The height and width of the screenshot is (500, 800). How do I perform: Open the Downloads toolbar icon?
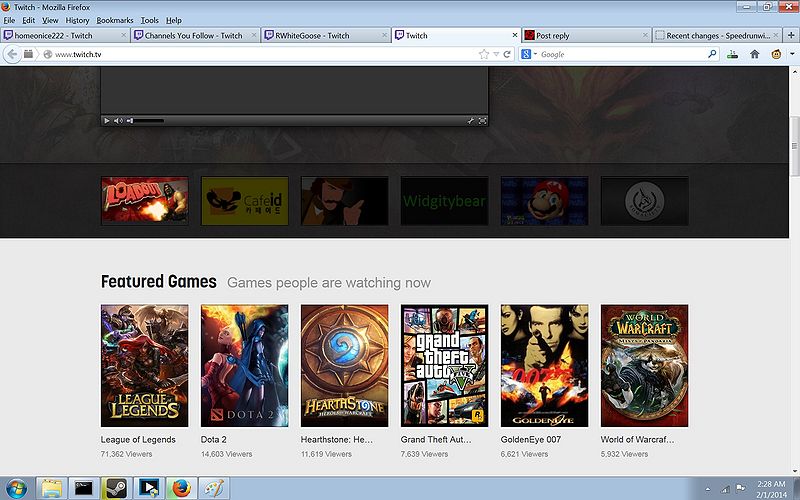click(733, 54)
